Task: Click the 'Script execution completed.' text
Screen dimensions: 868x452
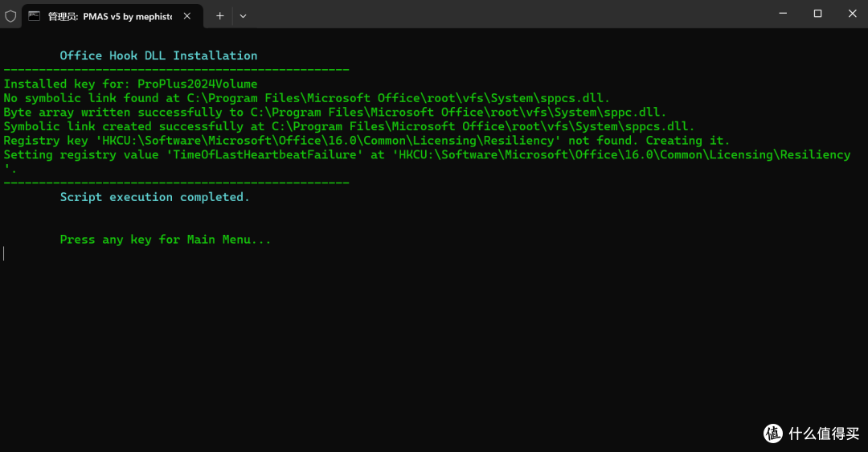Action: (154, 197)
